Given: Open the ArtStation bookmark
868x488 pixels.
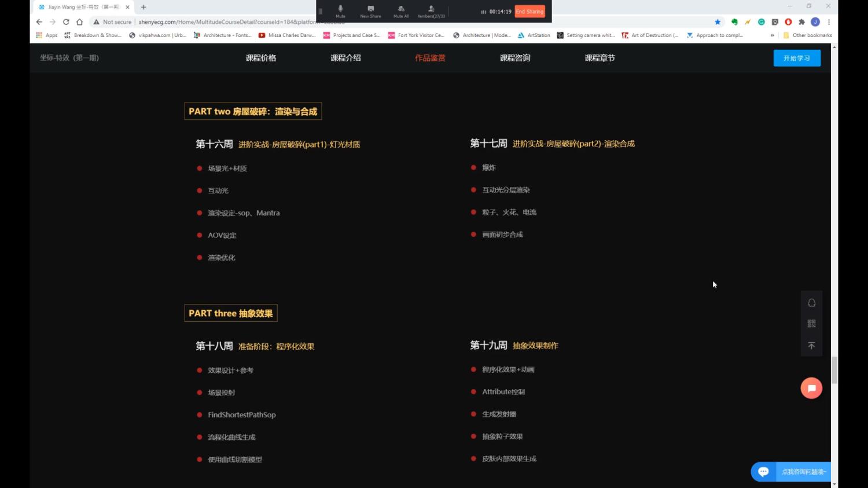Looking at the screenshot, I should (x=534, y=35).
